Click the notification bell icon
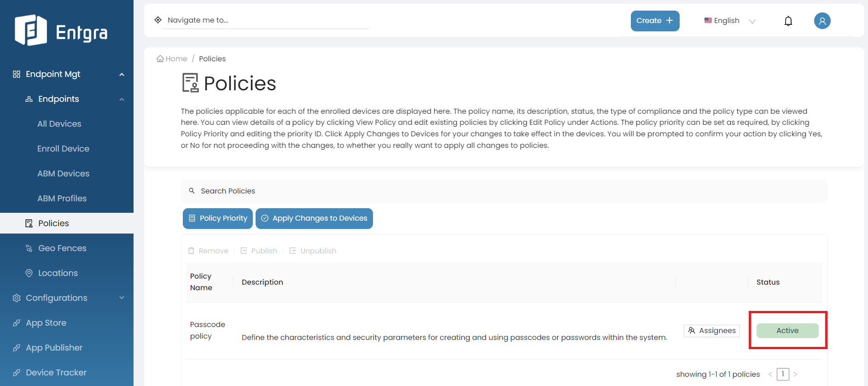This screenshot has width=868, height=386. [788, 21]
